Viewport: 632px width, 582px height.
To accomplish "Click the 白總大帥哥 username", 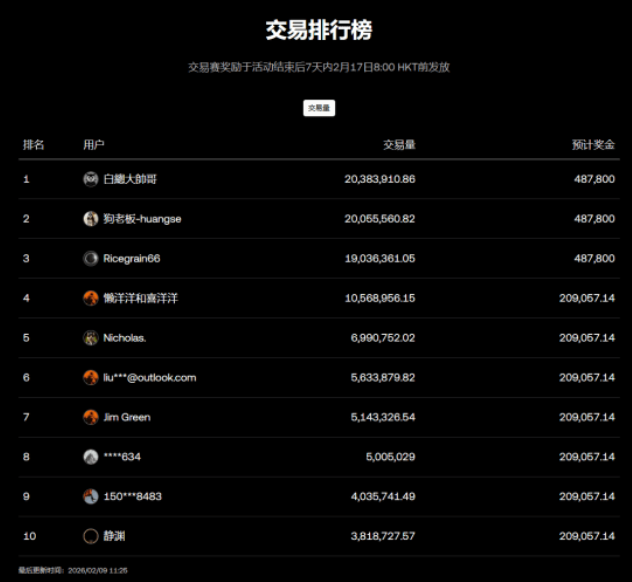I will point(130,179).
